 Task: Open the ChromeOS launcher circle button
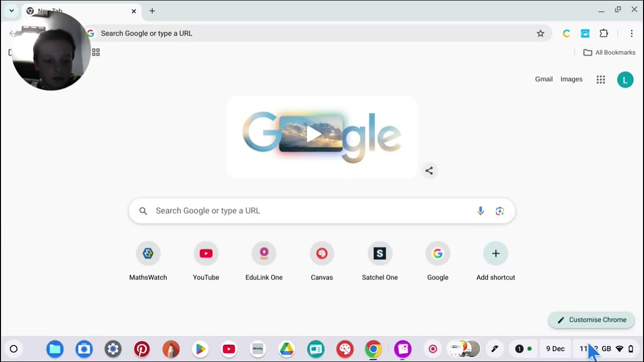click(14, 349)
